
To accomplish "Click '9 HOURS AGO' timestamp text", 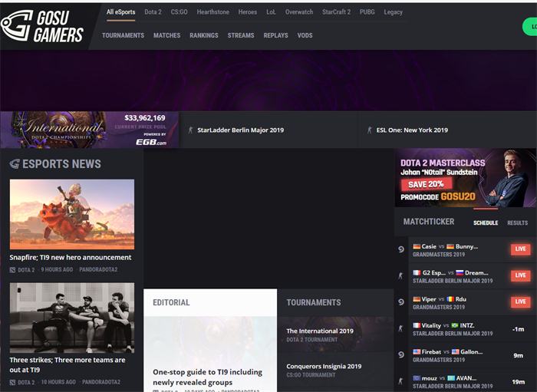I will pyautogui.click(x=57, y=270).
